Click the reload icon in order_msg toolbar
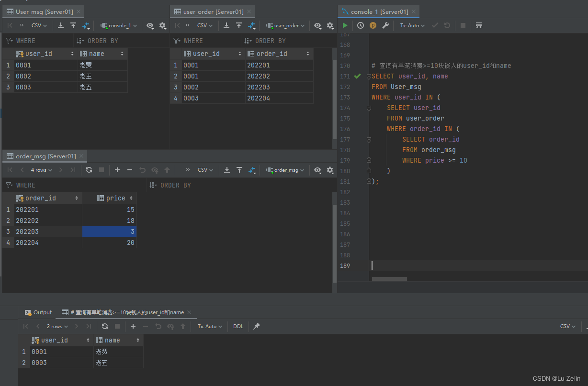 pos(89,170)
